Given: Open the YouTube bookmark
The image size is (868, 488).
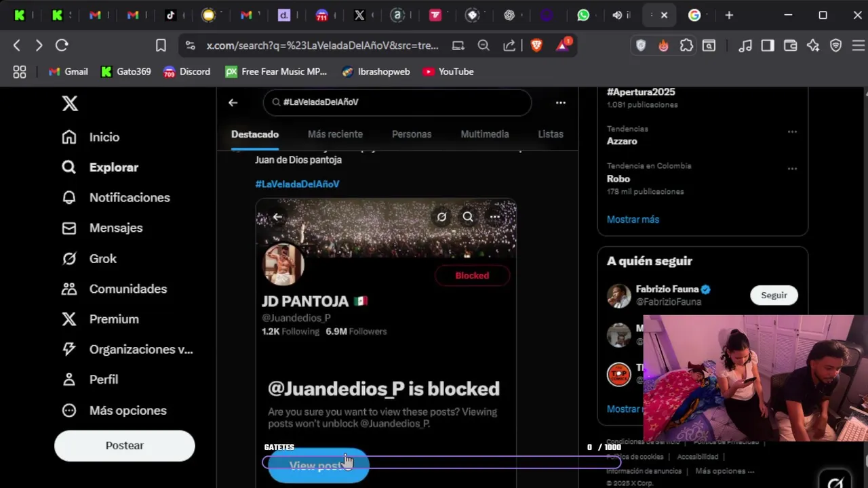Looking at the screenshot, I should pyautogui.click(x=448, y=72).
